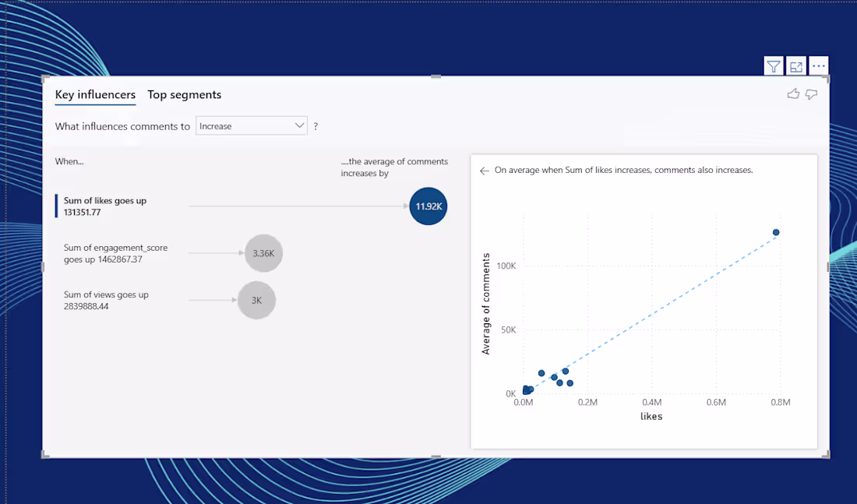Screen dimensions: 857x504
Task: Click the 3K views bubble
Action: pyautogui.click(x=256, y=300)
